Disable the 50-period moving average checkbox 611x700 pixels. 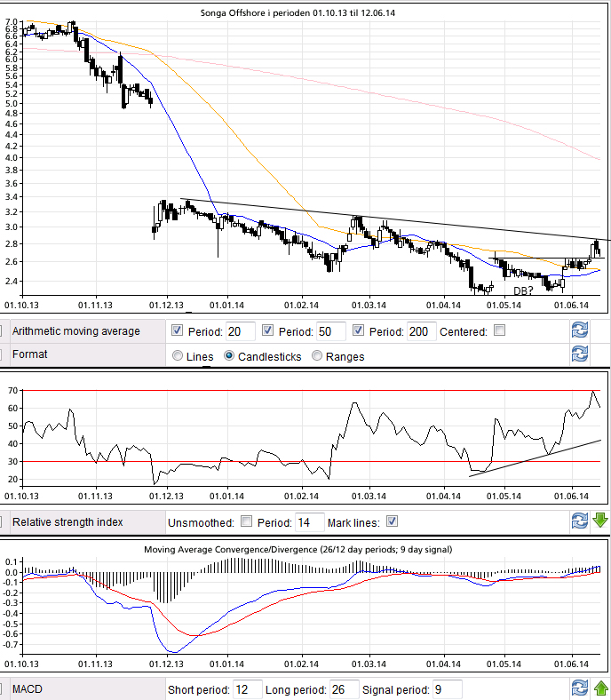click(x=270, y=331)
